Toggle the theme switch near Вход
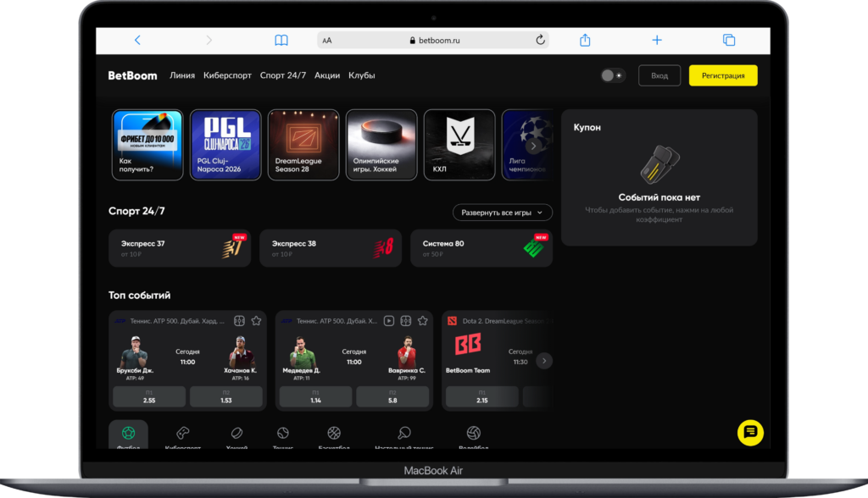Screen dimensions: 868x498 (x=611, y=75)
